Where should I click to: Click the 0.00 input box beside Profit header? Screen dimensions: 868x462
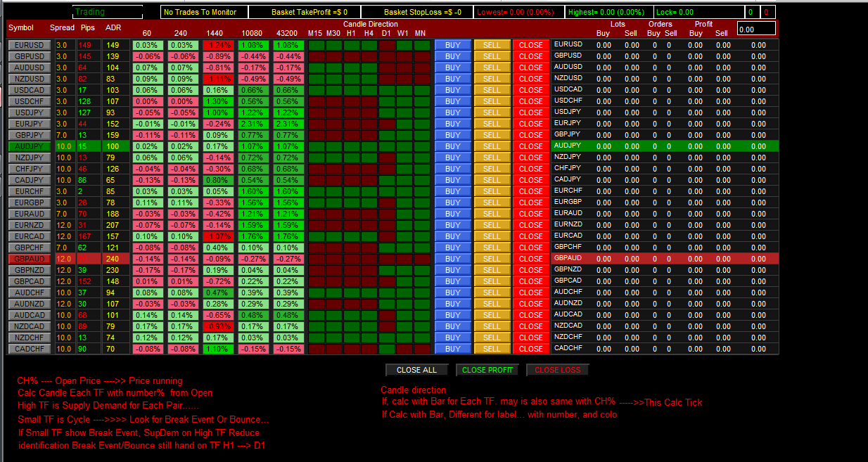756,29
